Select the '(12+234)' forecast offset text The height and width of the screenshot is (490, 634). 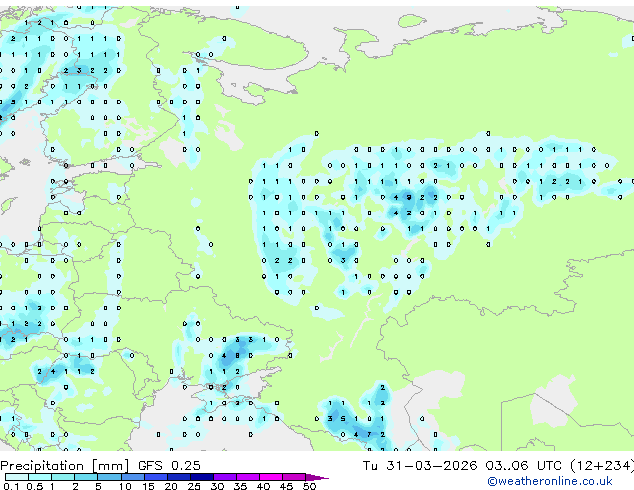(602, 466)
